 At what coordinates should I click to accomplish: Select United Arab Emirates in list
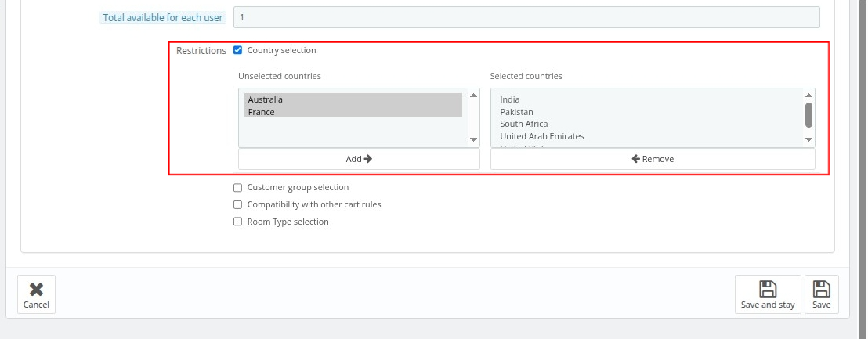[x=541, y=136]
